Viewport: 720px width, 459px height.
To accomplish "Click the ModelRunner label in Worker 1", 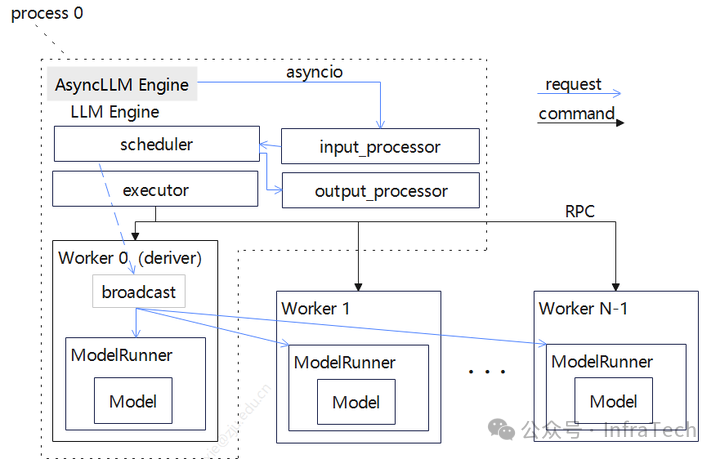I will [x=344, y=362].
